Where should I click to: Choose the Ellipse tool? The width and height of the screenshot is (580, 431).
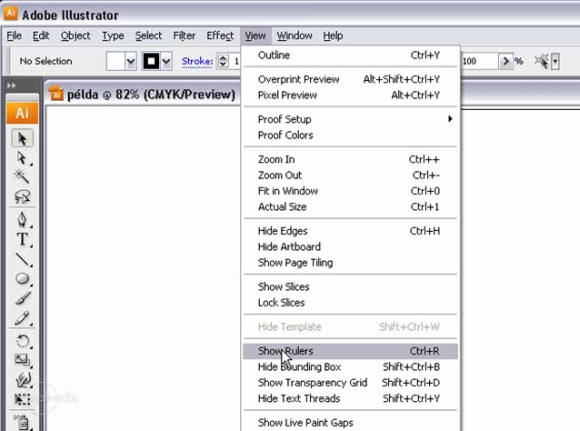(x=22, y=279)
